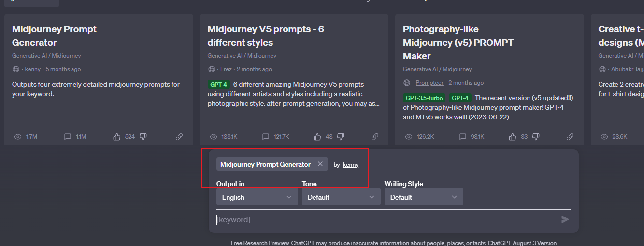Click description 'Outputs four extremely detailed midjourney prompts'
The width and height of the screenshot is (644, 246).
[x=96, y=89]
